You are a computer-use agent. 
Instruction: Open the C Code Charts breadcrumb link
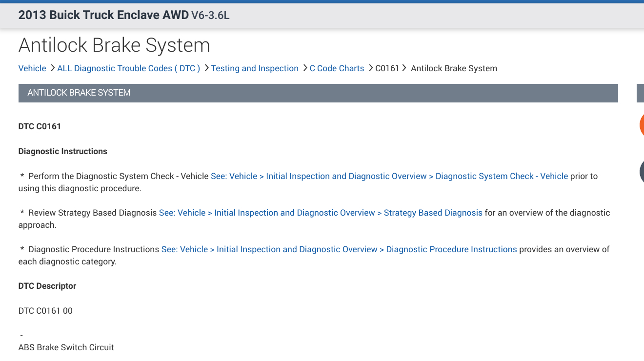click(x=337, y=68)
